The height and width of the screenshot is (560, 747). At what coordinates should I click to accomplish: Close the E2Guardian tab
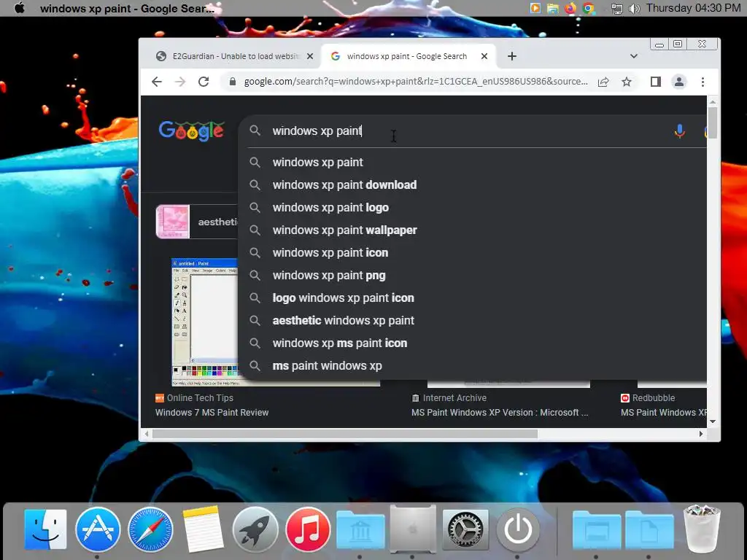coord(310,56)
